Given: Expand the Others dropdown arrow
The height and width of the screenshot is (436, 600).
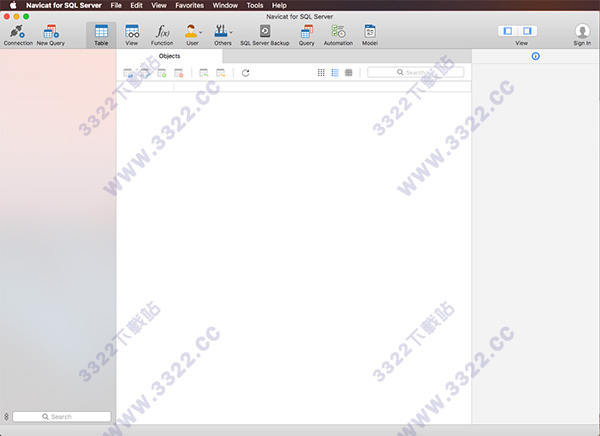Looking at the screenshot, I should click(231, 33).
